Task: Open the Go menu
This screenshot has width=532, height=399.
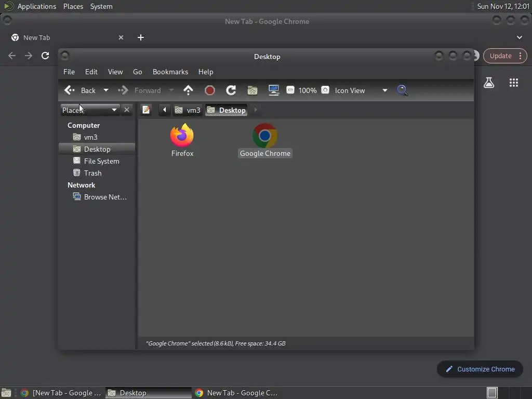Action: [137, 72]
